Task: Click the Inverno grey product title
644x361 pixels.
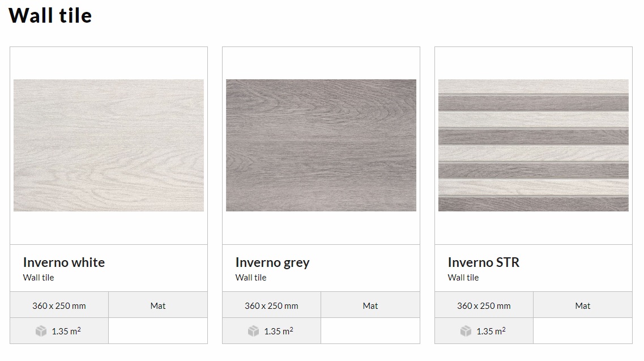Action: [272, 262]
